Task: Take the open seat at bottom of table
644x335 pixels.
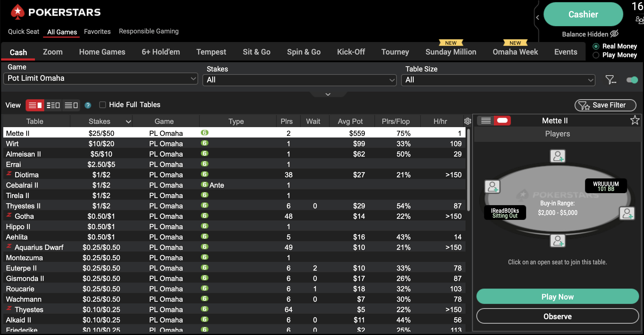Action: point(557,241)
